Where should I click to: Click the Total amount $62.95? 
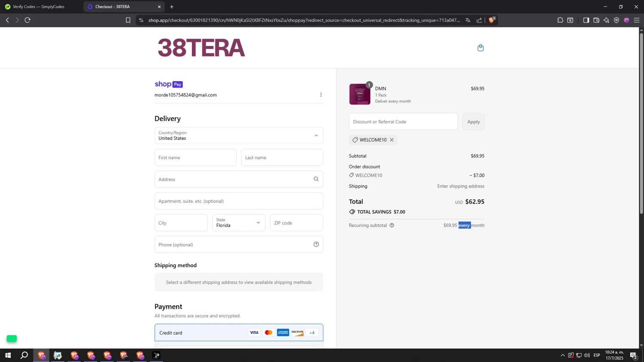point(475,202)
